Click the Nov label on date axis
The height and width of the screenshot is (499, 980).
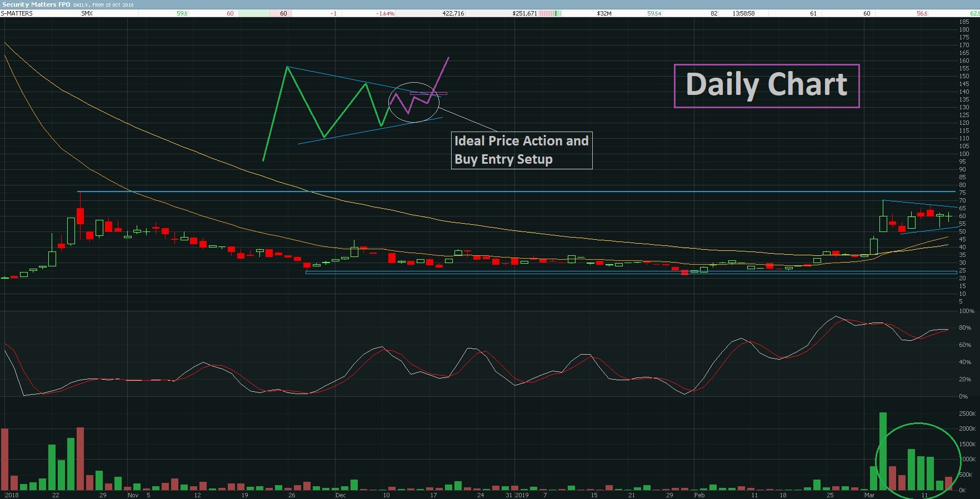pos(133,495)
